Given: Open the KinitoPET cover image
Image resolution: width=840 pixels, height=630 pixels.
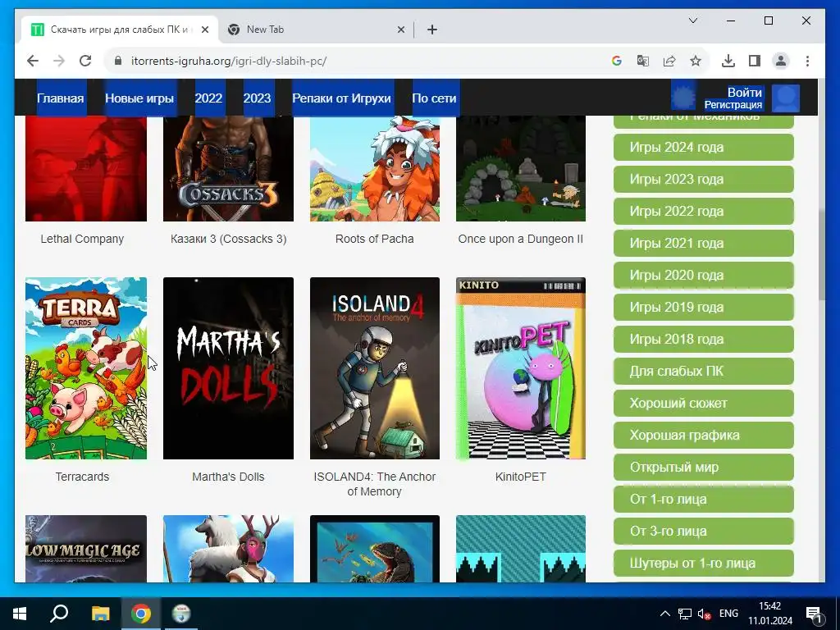Looking at the screenshot, I should 521,368.
